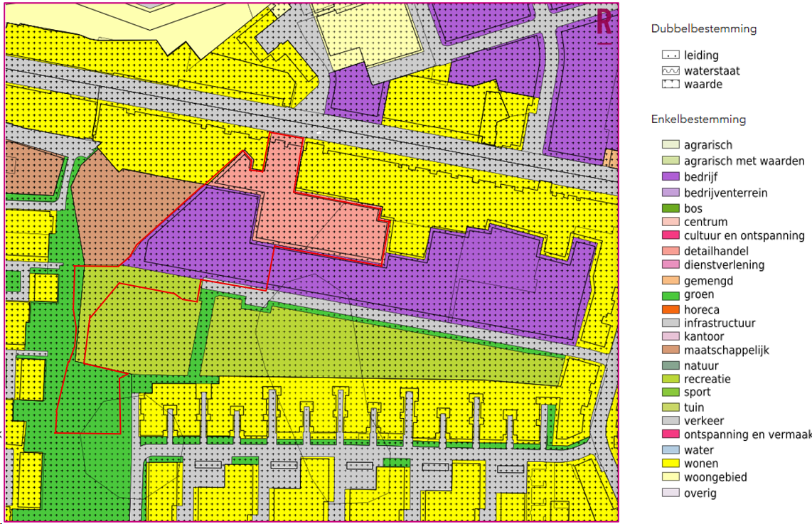The width and height of the screenshot is (812, 524).
Task: Click the infrastructuur grey swatch
Action: pos(671,323)
